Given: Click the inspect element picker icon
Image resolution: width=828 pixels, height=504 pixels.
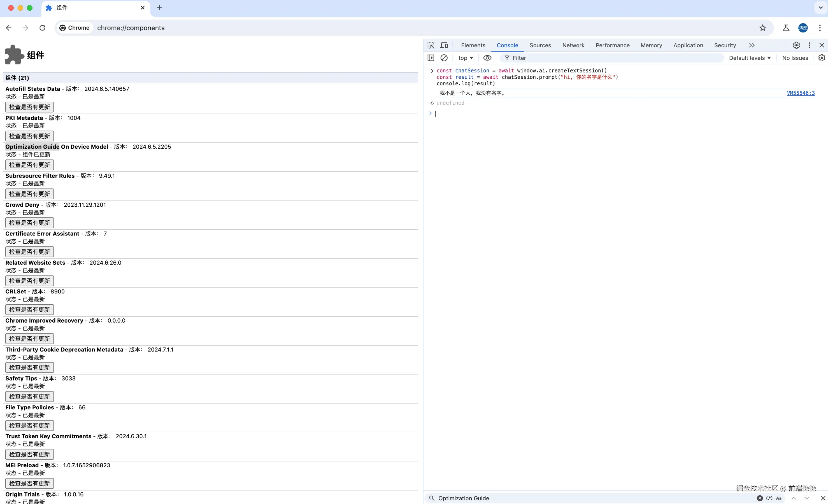Looking at the screenshot, I should pos(431,45).
